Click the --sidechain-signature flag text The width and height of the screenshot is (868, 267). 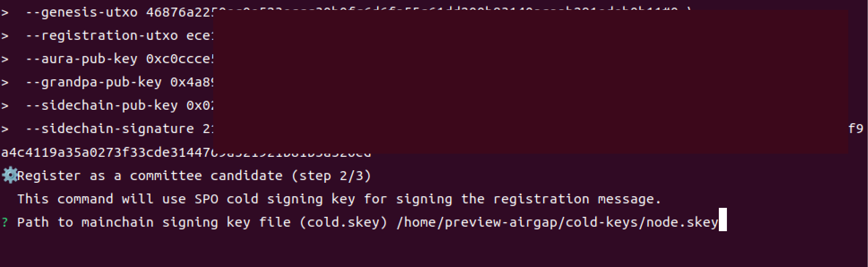click(x=110, y=129)
